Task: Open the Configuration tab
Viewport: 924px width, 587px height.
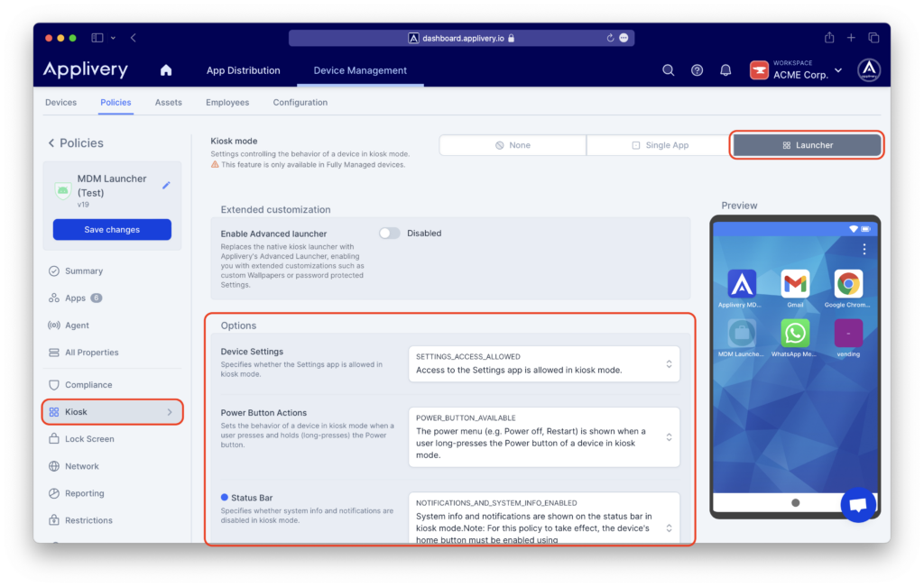Action: click(x=300, y=103)
